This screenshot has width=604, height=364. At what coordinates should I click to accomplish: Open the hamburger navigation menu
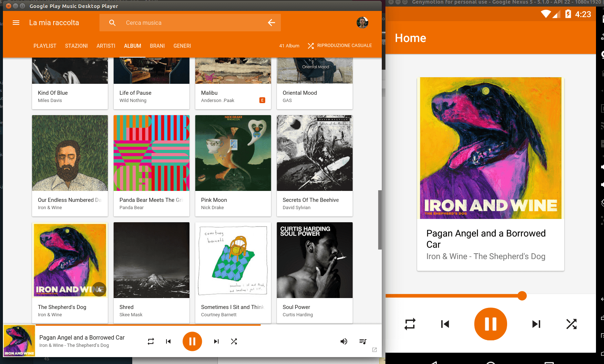16,23
